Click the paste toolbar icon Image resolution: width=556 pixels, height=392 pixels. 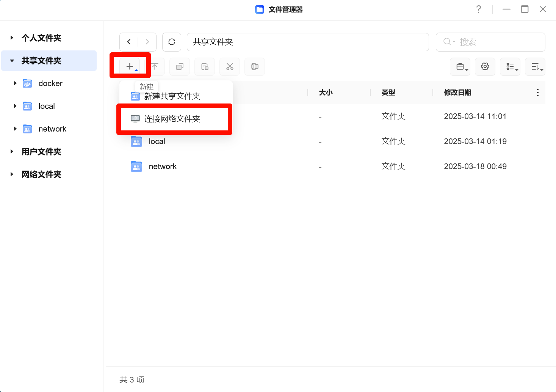pos(205,67)
